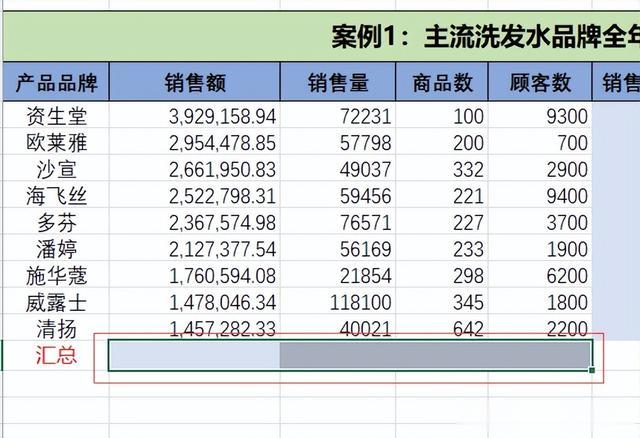Click the 汇总 row customer count cell
Screen dimensions: 640x438
pos(540,355)
